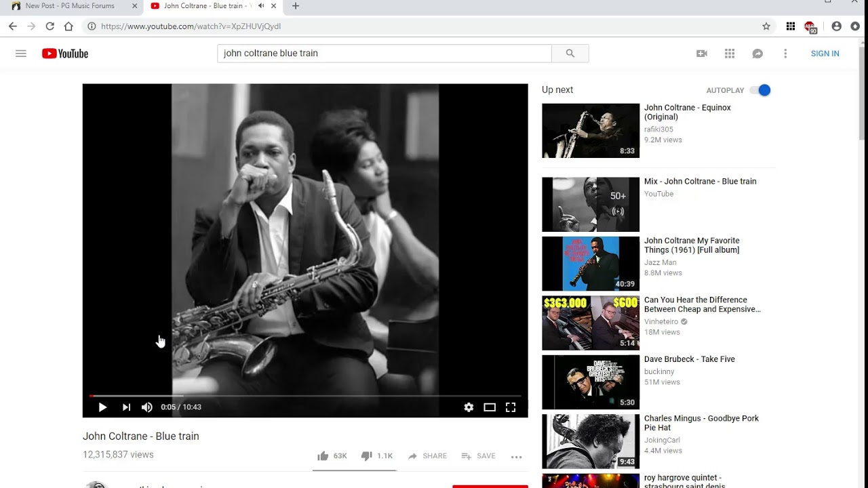This screenshot has height=488, width=868.
Task: Reload the page
Action: coord(50,26)
